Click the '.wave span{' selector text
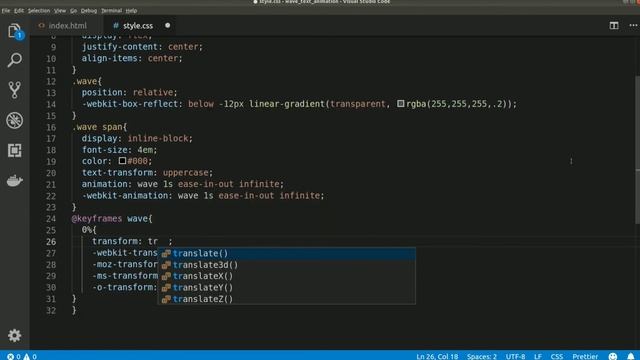 click(100, 127)
